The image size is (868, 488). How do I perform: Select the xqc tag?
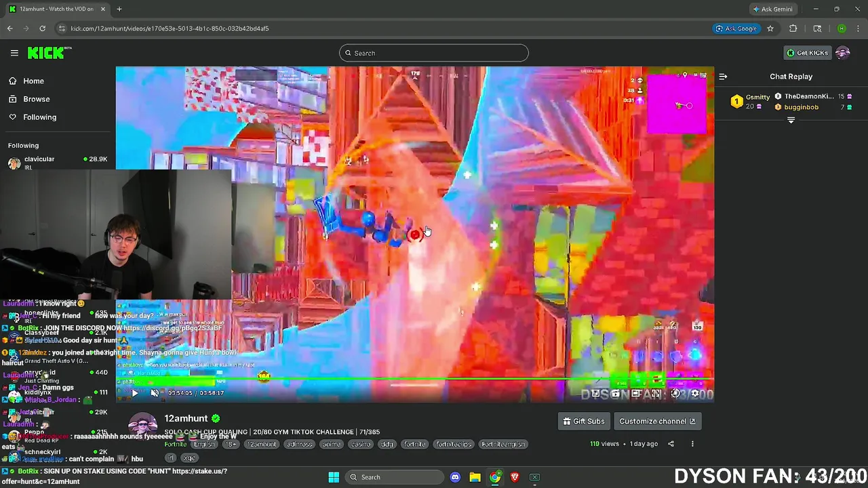point(189,458)
